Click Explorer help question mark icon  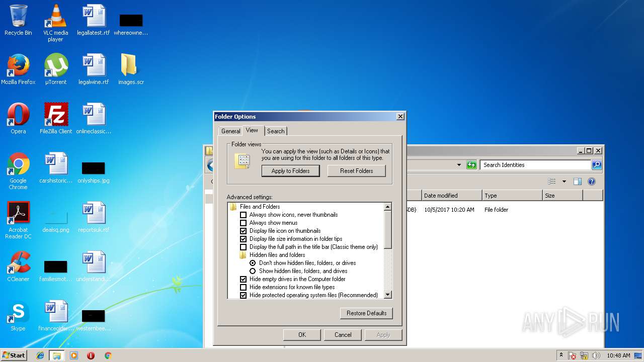point(592,182)
